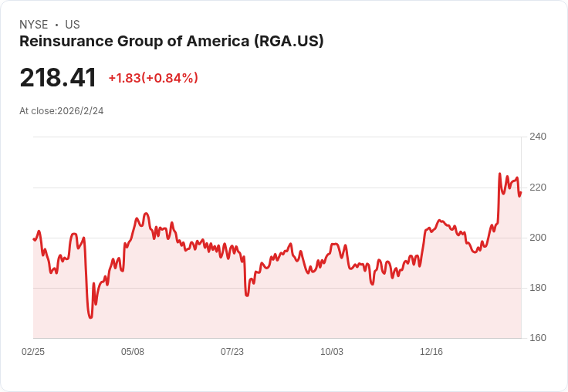Select the 05/08 date axis label
This screenshot has height=392, width=568.
[133, 352]
